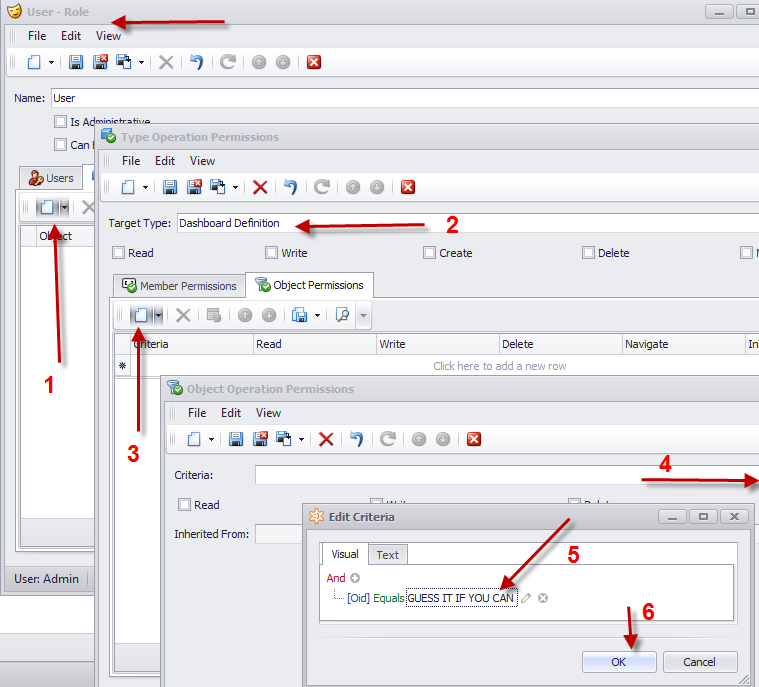Enable Write checkbox in Type Operation Permissions

pos(272,253)
